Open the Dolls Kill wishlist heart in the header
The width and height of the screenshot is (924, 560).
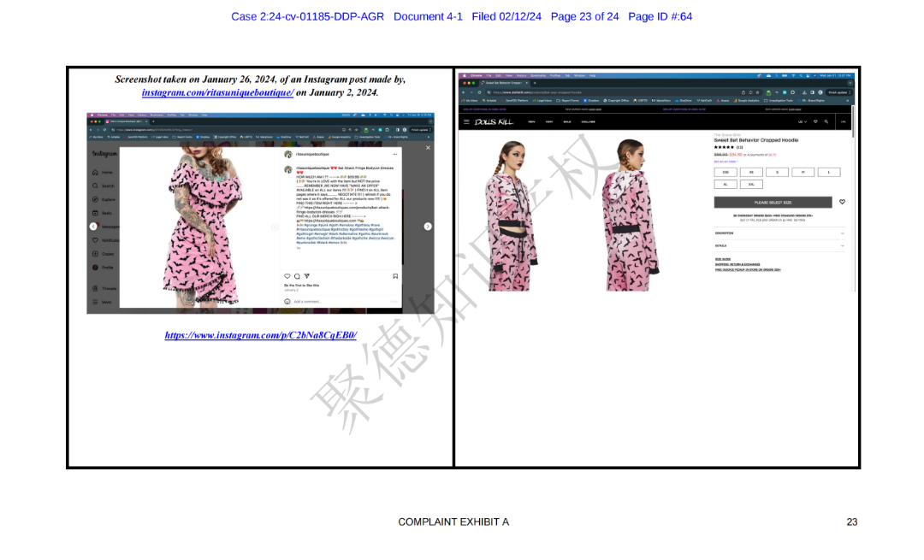[815, 122]
